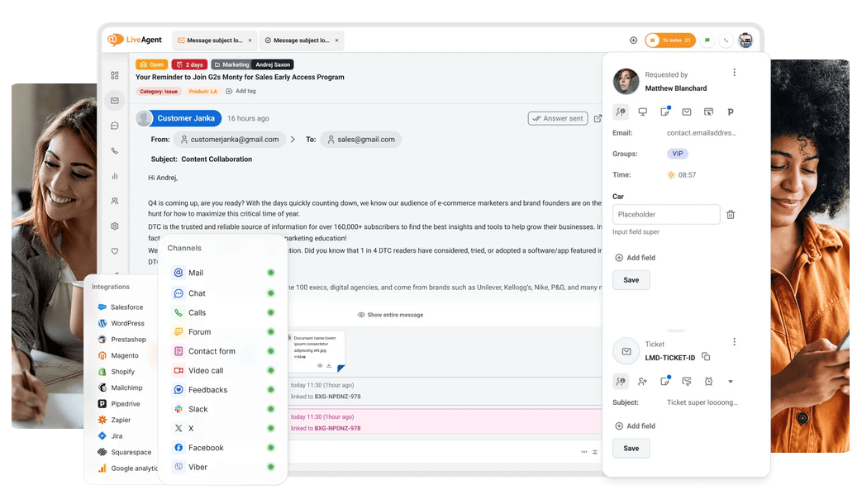Click the Open status badge
Viewport: 862px width, 504px height.
coord(151,64)
